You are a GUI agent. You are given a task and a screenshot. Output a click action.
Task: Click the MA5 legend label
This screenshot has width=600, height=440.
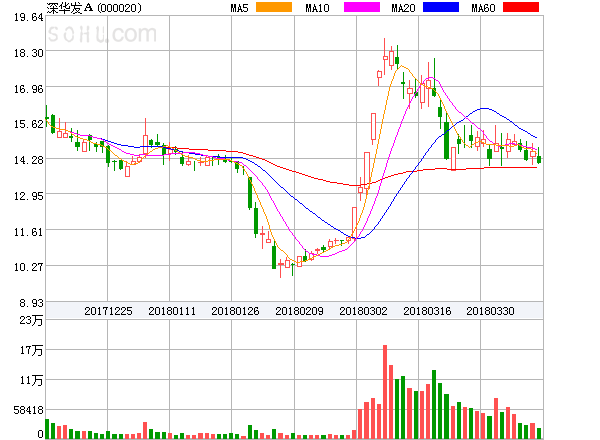tap(239, 8)
